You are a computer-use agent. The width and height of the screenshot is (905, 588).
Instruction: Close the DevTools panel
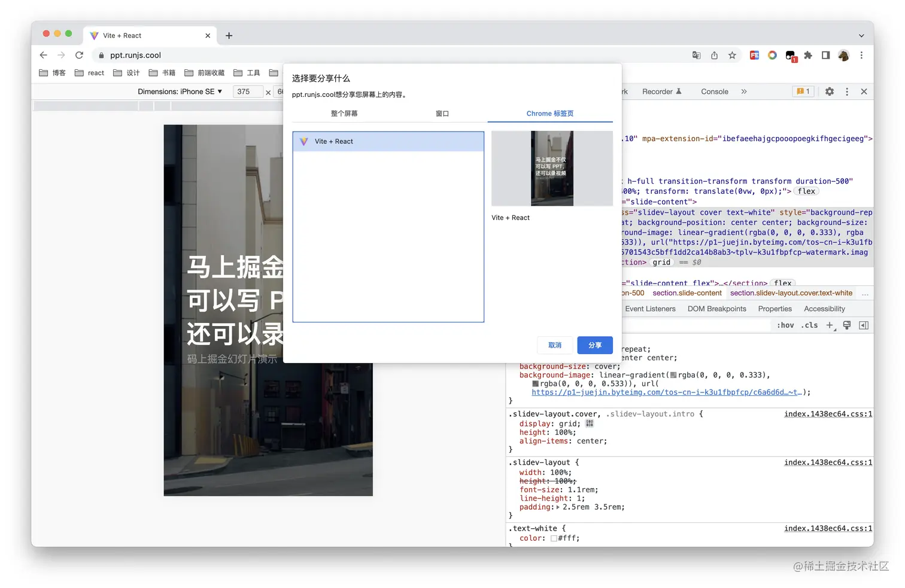point(864,92)
